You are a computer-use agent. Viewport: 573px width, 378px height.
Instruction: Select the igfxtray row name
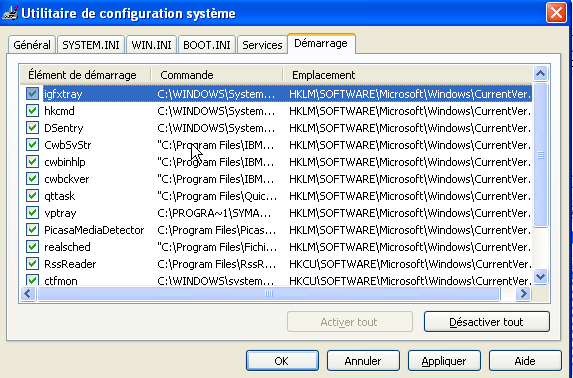(x=63, y=94)
